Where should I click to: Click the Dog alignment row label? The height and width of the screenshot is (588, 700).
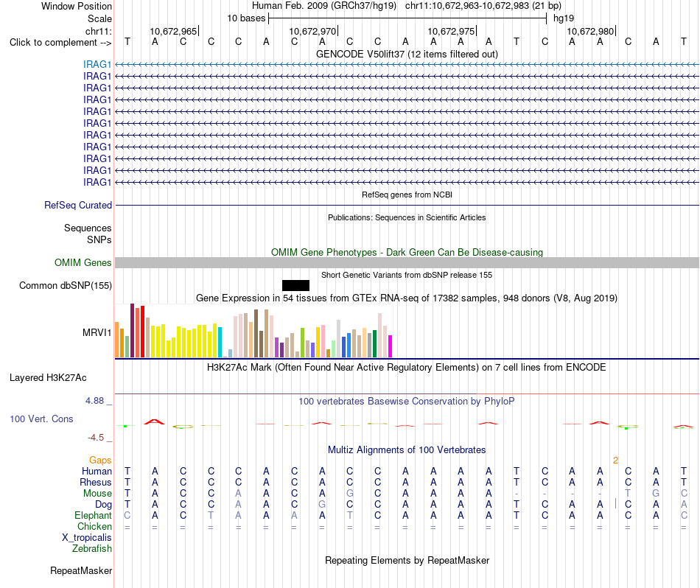click(103, 505)
